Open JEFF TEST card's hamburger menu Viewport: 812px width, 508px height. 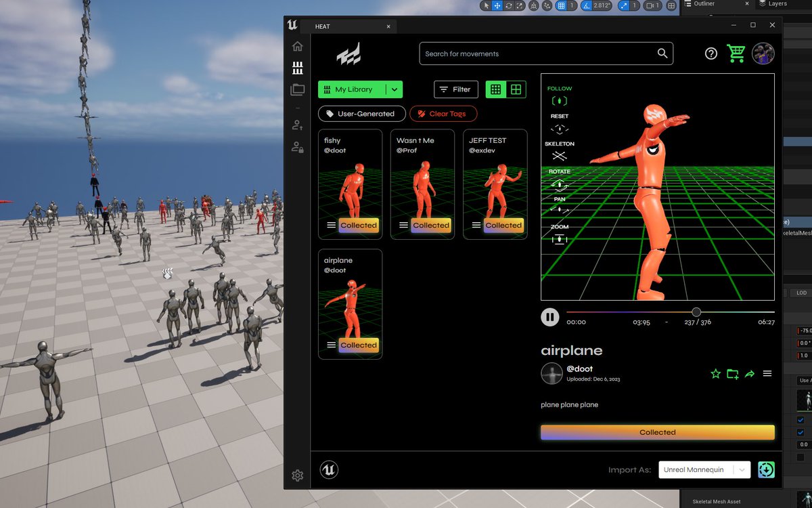coord(476,226)
